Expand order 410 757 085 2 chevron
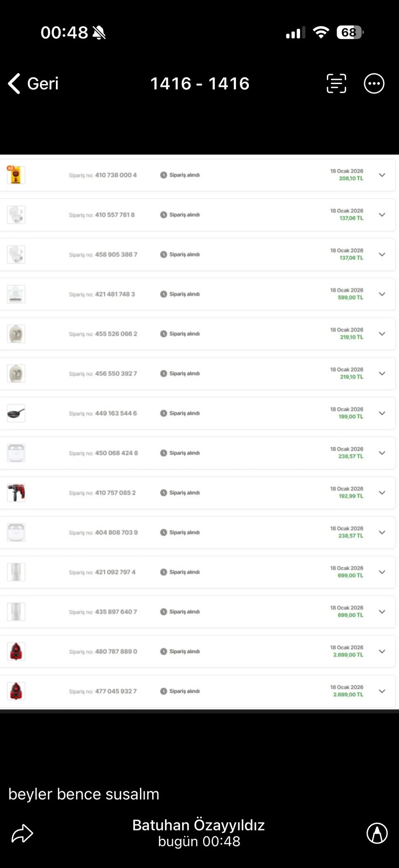Image resolution: width=399 pixels, height=868 pixels. [x=382, y=493]
